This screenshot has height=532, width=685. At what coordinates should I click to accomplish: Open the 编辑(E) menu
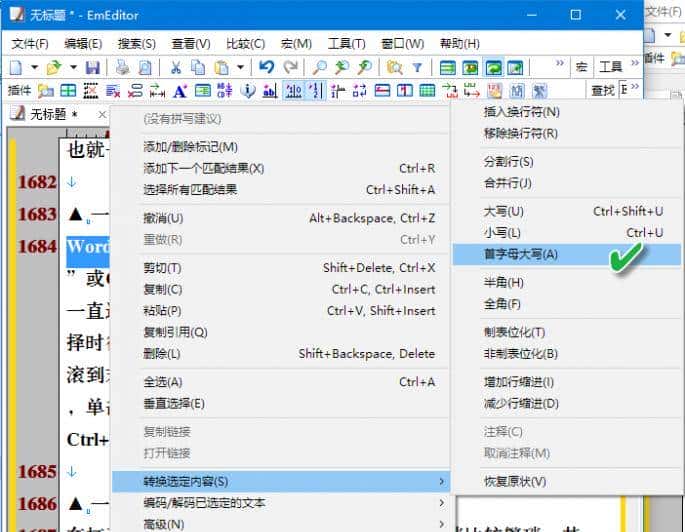[83, 44]
